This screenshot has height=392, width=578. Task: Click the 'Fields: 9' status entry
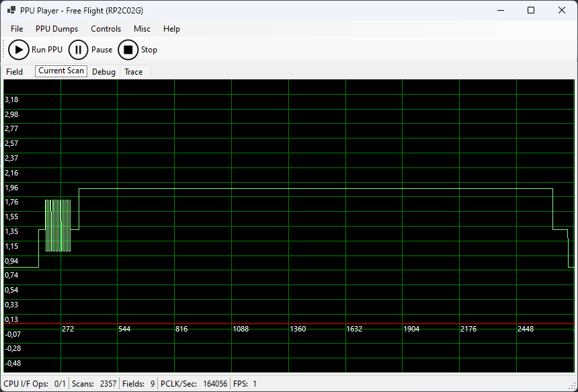(x=138, y=384)
